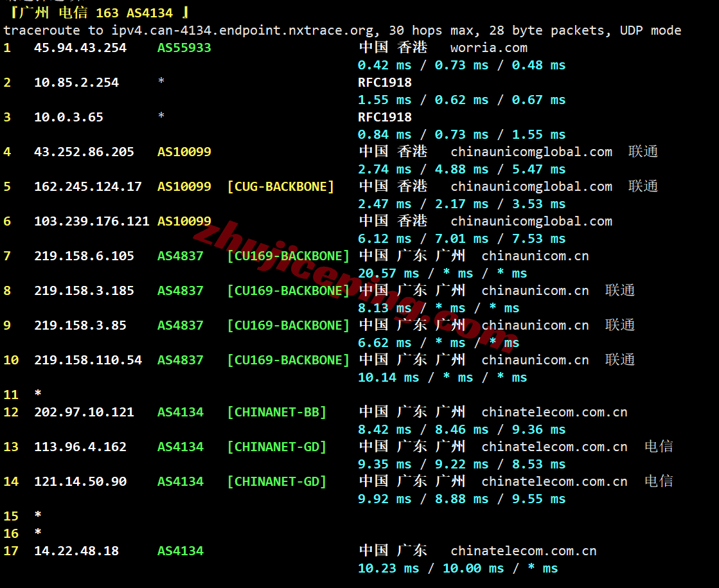This screenshot has height=588, width=719.
Task: Click latency 6.12 ms under hop 6
Action: (384, 239)
